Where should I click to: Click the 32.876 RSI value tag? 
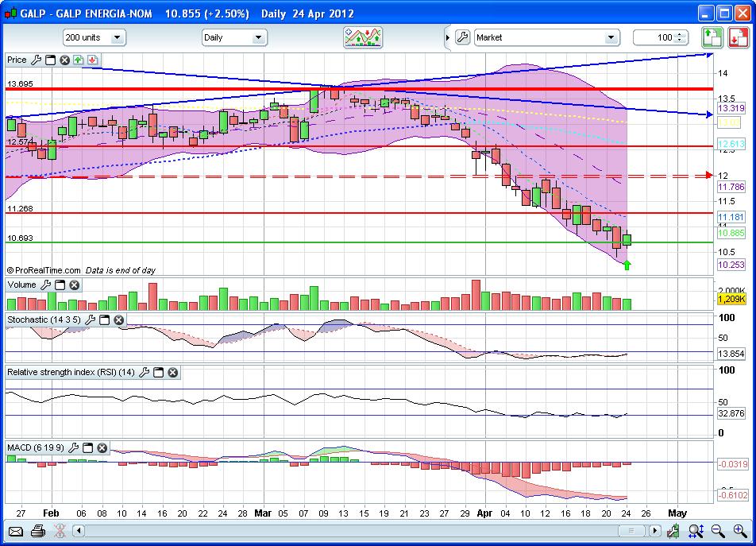[x=731, y=413]
